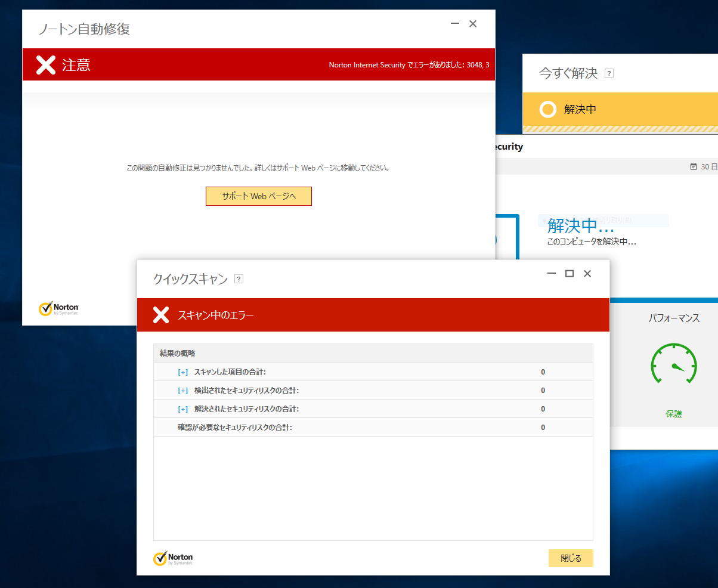Click the 解決中 status circle icon

tap(547, 109)
